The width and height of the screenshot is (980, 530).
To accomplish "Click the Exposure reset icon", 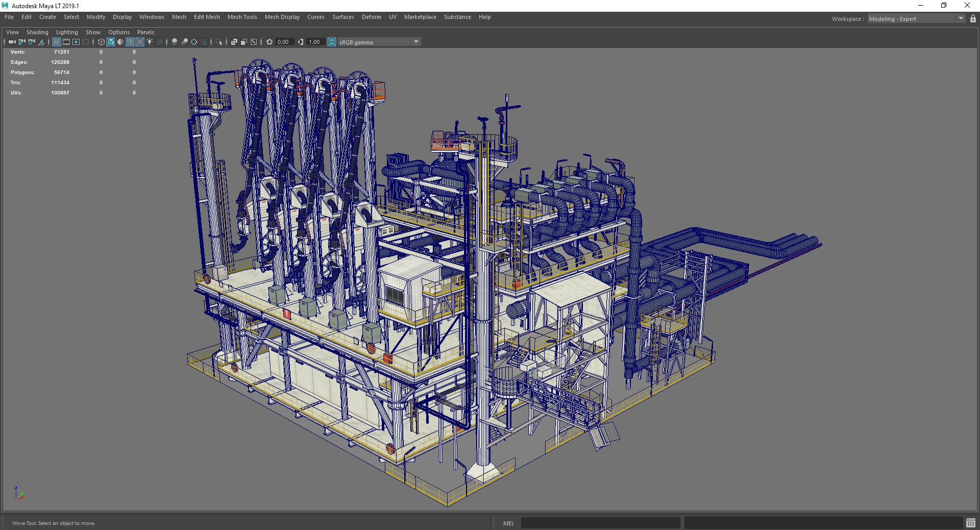I will coord(269,42).
